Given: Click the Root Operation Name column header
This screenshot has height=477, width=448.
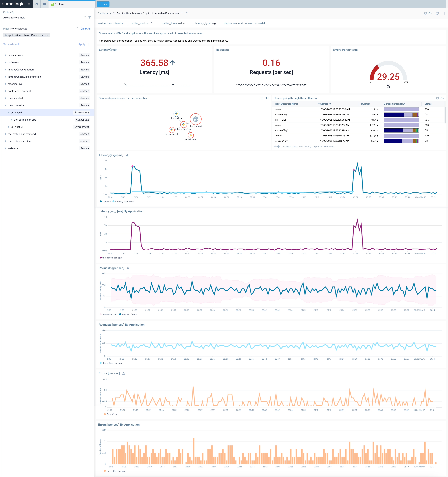Looking at the screenshot, I should pyautogui.click(x=287, y=104).
